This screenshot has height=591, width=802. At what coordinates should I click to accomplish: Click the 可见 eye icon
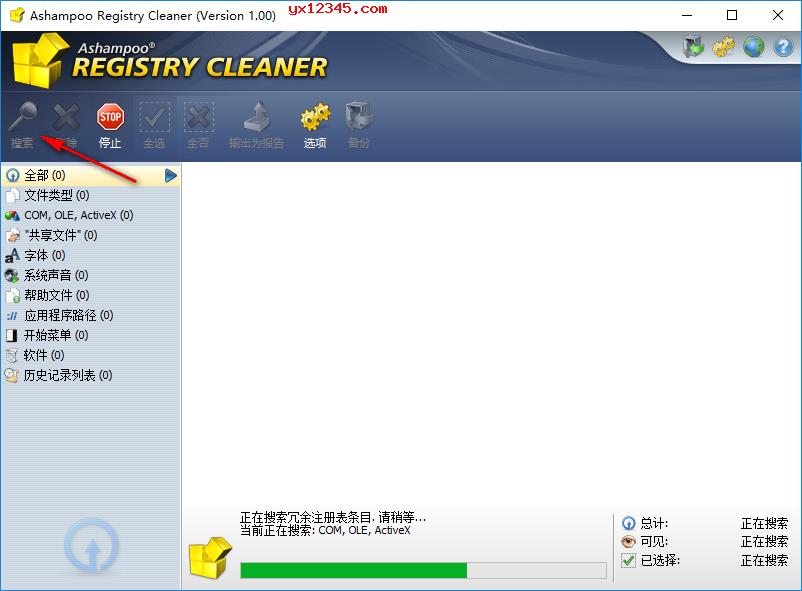pyautogui.click(x=629, y=541)
